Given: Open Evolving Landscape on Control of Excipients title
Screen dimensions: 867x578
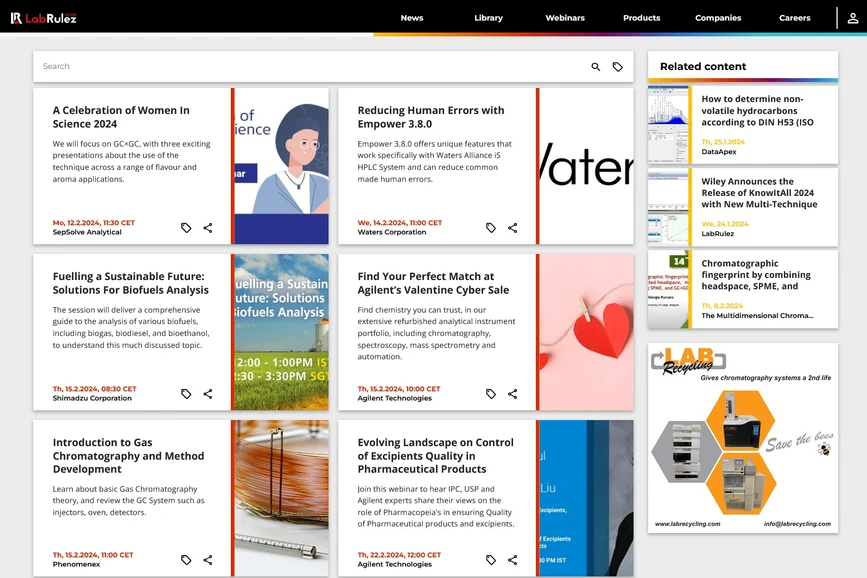Looking at the screenshot, I should 435,456.
